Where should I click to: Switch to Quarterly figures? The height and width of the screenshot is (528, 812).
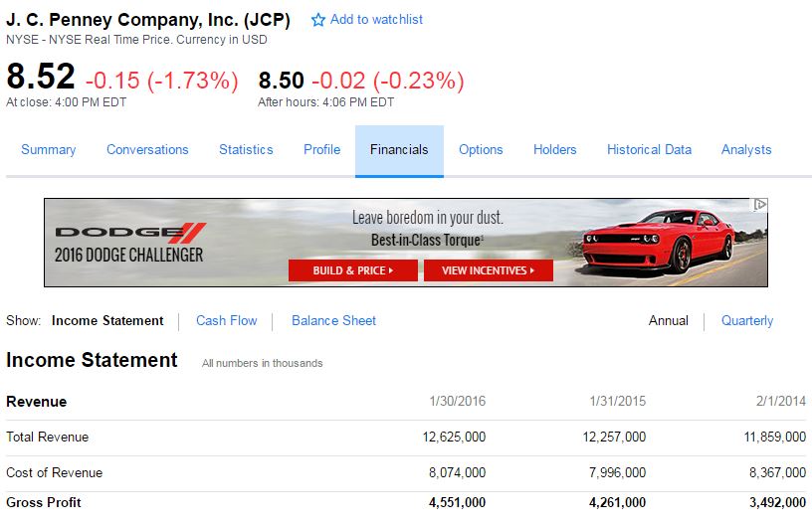(747, 321)
